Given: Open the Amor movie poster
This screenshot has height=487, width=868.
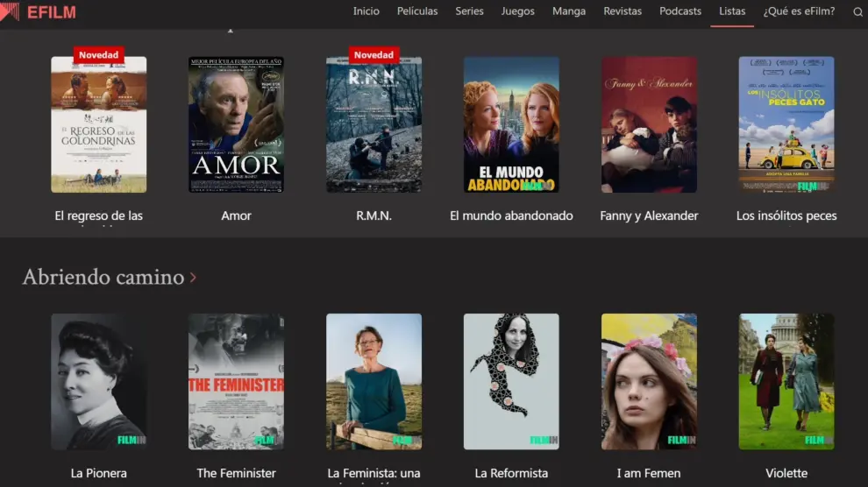Looking at the screenshot, I should [x=236, y=124].
